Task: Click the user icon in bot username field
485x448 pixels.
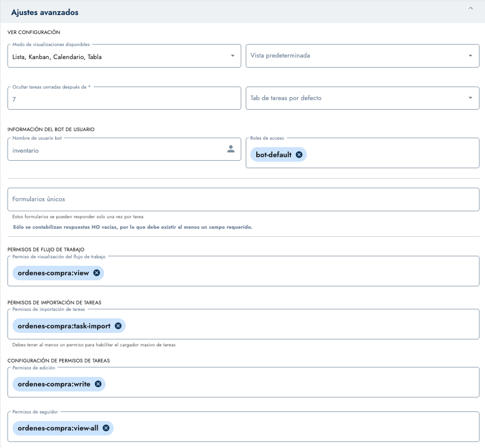Action: click(x=231, y=149)
